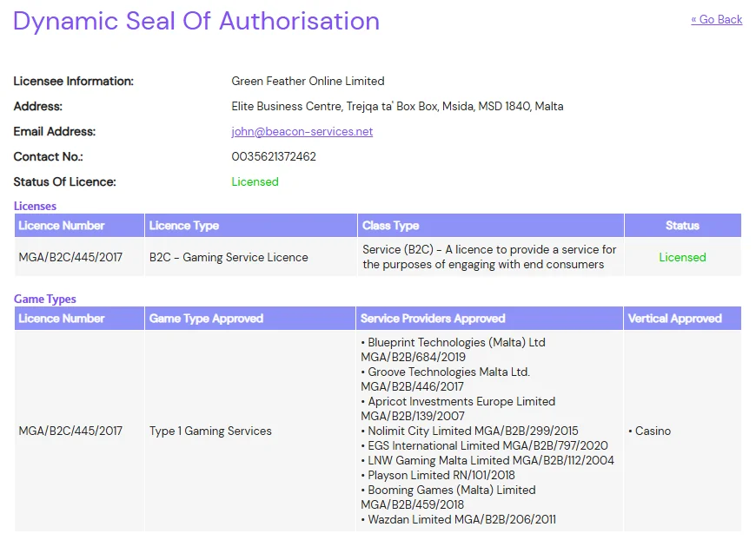Click B2C - Gaming Service Licence cell

pos(229,258)
